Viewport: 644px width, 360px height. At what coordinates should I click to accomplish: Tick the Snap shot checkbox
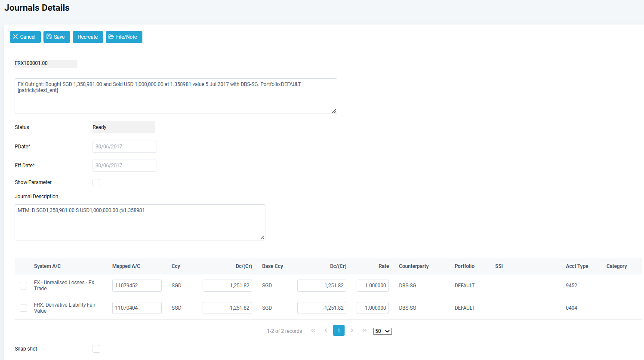96,349
